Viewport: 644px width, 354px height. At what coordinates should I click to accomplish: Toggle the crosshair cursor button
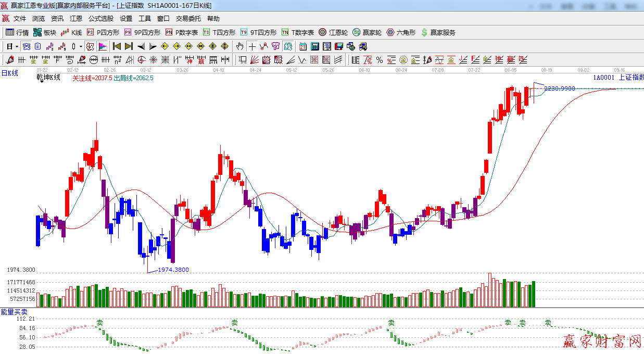pyautogui.click(x=252, y=46)
